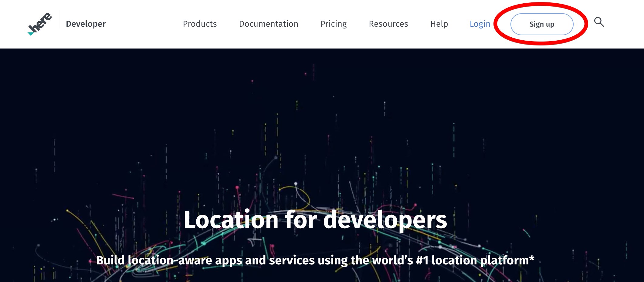The image size is (644, 282).
Task: Open the Products menu
Action: pos(200,24)
